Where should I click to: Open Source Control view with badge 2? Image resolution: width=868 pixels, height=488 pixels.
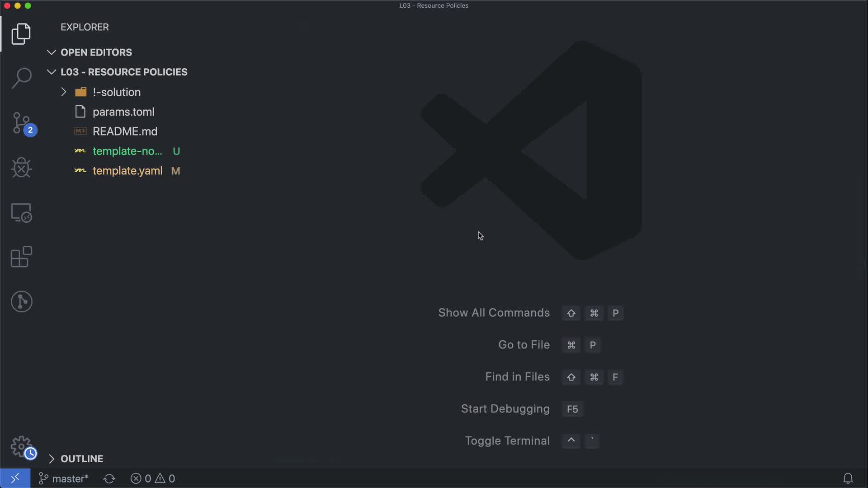click(21, 123)
